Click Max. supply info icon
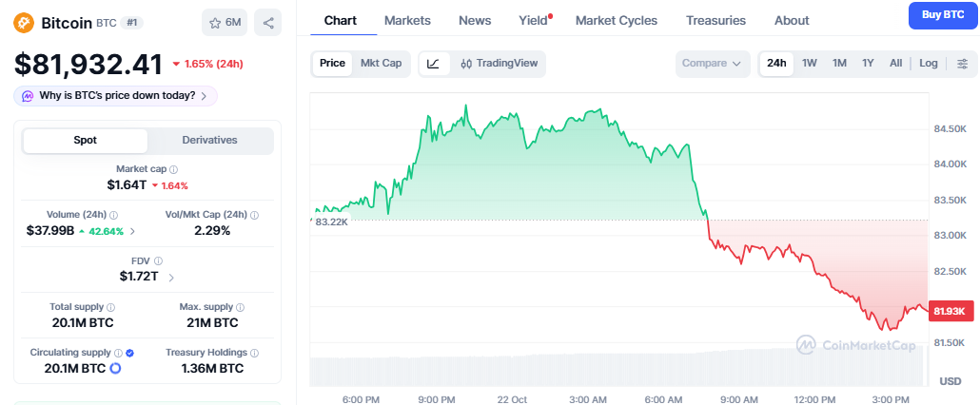The width and height of the screenshot is (980, 405). click(x=241, y=307)
